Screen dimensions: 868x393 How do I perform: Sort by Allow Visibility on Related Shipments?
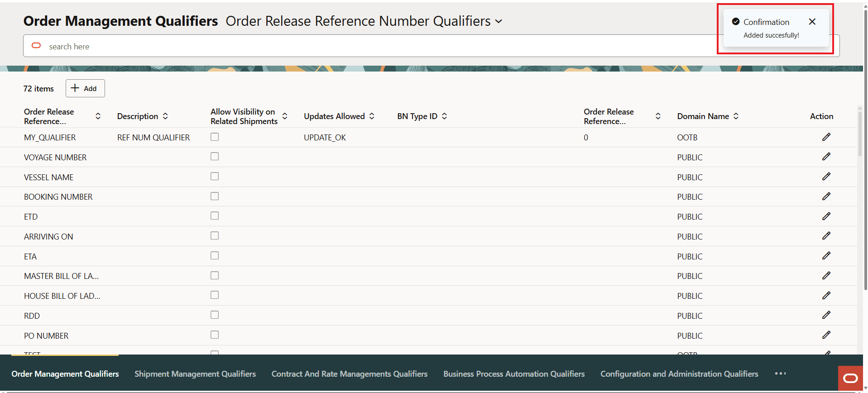pos(285,116)
